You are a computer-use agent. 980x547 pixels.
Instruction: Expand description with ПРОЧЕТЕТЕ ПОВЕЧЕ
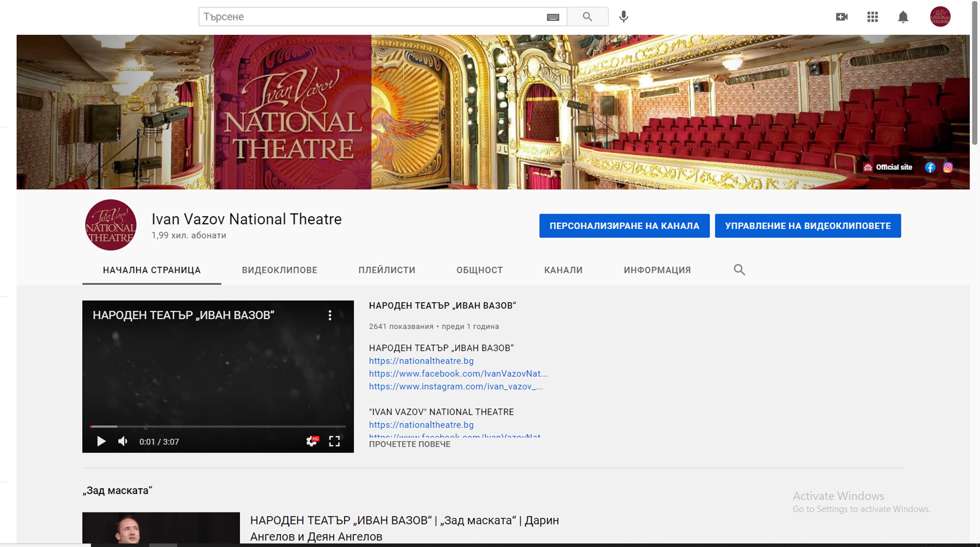(409, 444)
